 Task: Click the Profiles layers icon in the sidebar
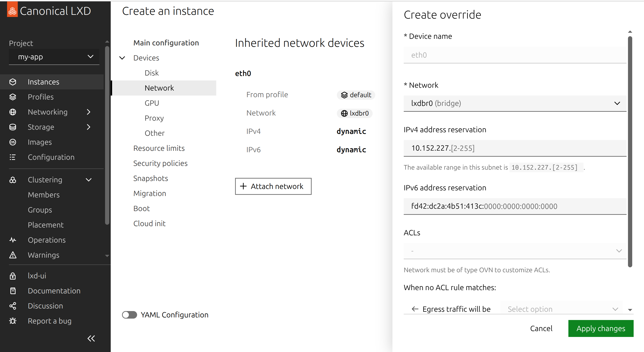click(x=13, y=97)
